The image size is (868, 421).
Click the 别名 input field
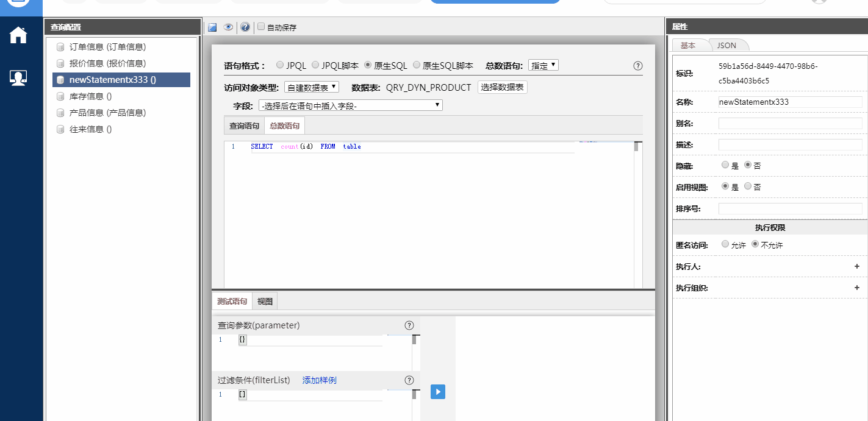coord(790,124)
